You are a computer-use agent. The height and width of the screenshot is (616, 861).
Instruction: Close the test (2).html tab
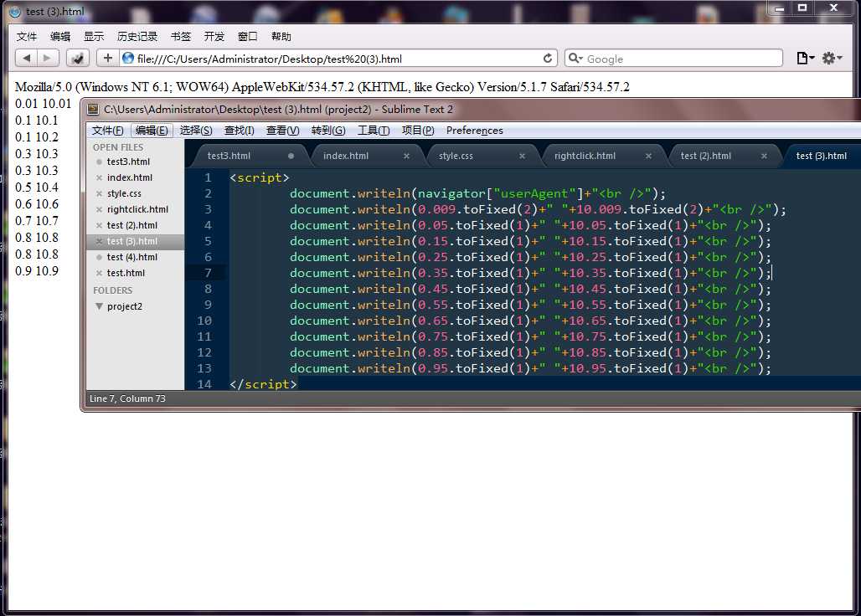764,156
